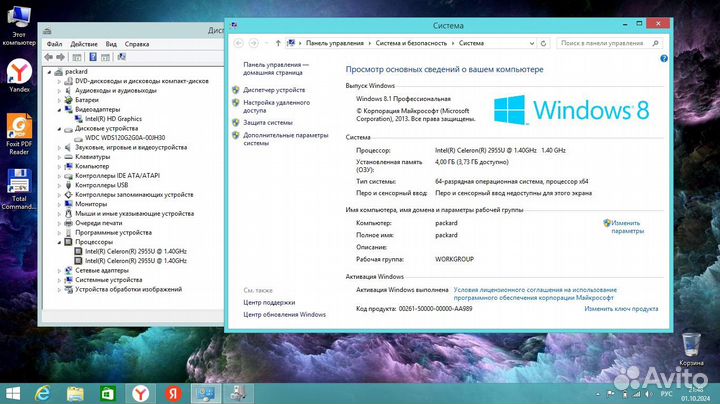Click Forward arrow in Device Manager toolbar
The height and width of the screenshot is (404, 720).
tap(60, 57)
